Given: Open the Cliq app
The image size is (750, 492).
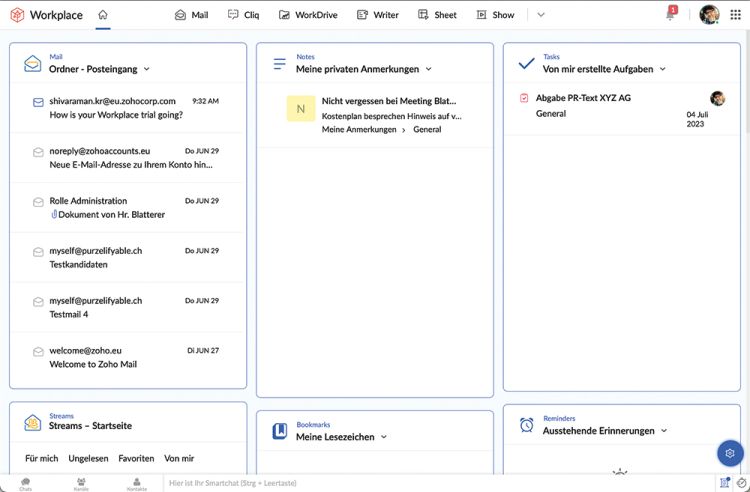Looking at the screenshot, I should pyautogui.click(x=243, y=15).
